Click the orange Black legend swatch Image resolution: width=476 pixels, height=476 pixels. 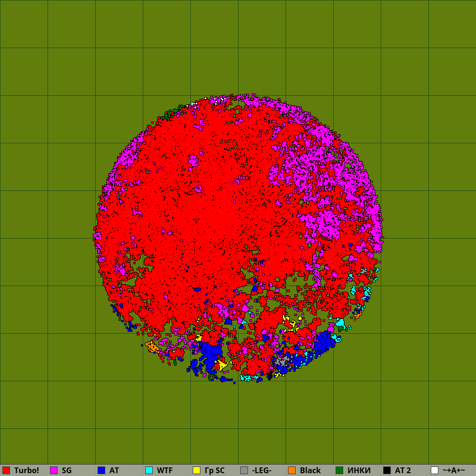point(292,470)
